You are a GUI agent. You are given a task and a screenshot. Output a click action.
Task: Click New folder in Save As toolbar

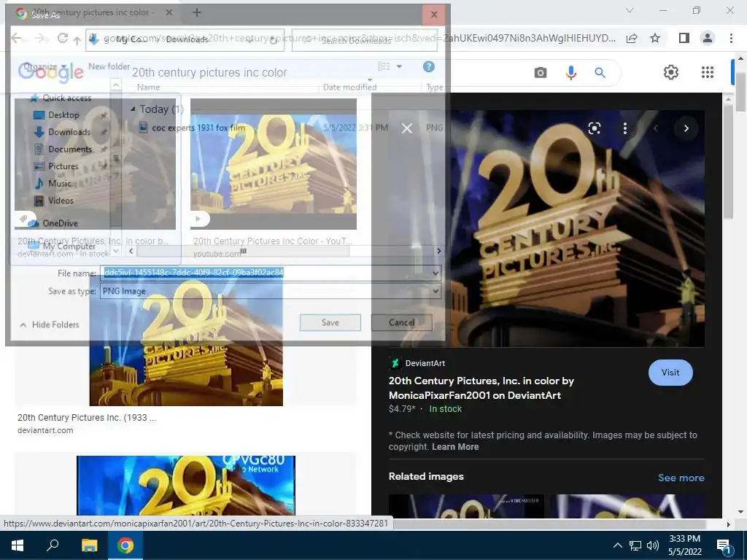[x=109, y=66]
